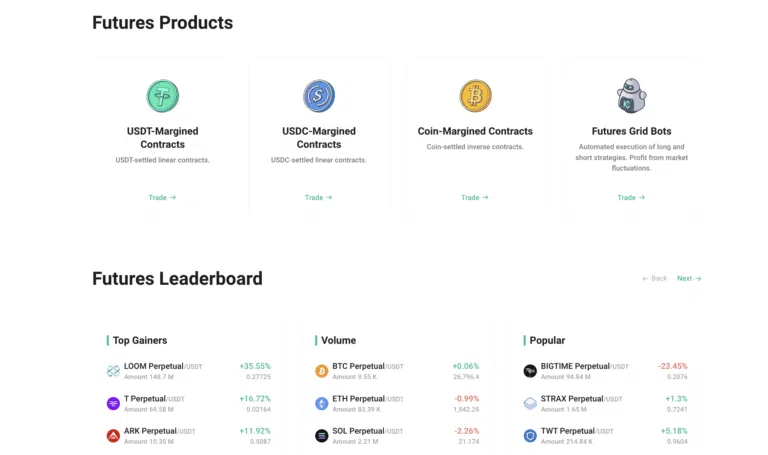Click the Top Gainers section heading
Screen dimensions: 768x455
[140, 340]
